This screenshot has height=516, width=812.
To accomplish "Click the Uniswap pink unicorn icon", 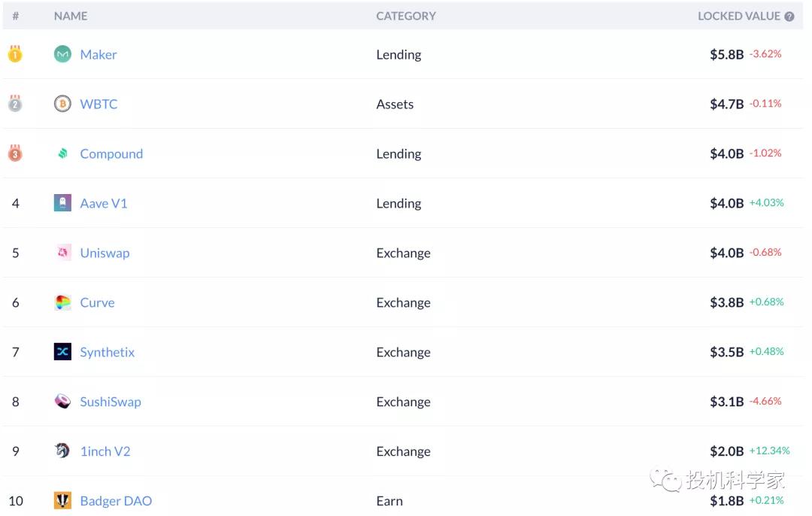I will [62, 252].
